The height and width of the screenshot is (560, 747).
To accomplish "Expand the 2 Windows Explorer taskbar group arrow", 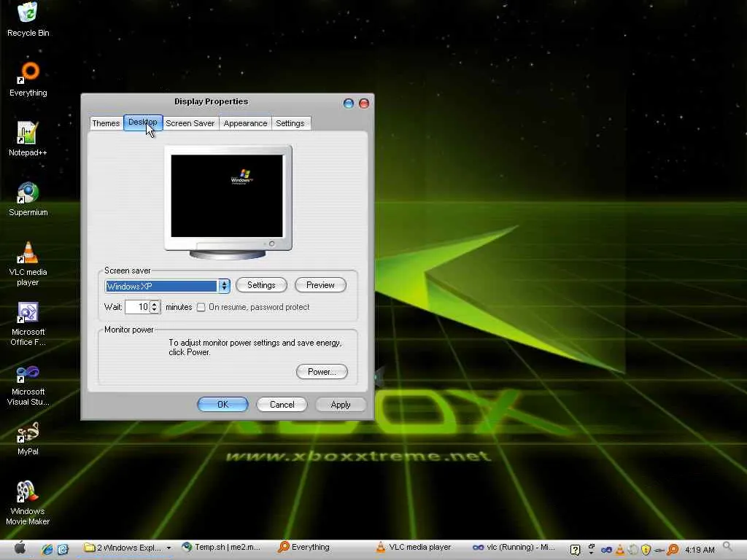I will point(169,548).
